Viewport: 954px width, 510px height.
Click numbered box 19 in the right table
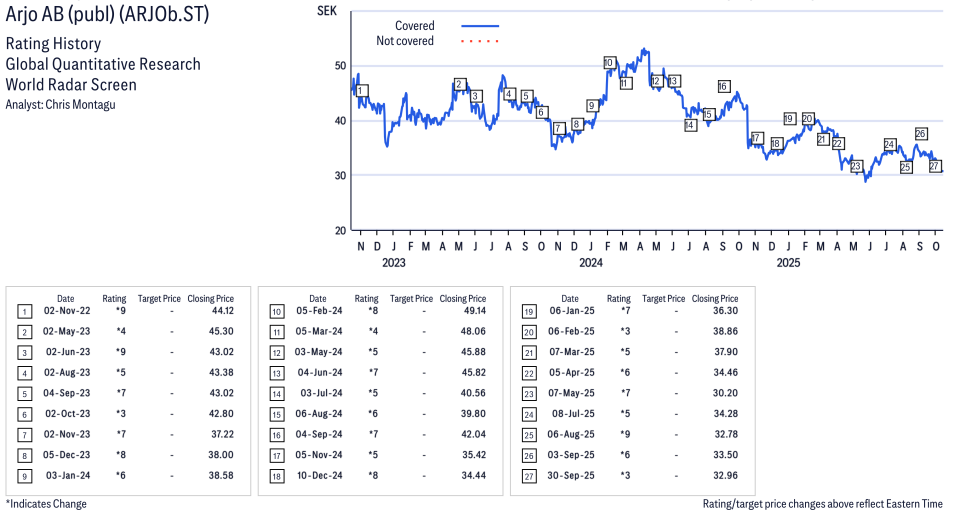tap(528, 311)
